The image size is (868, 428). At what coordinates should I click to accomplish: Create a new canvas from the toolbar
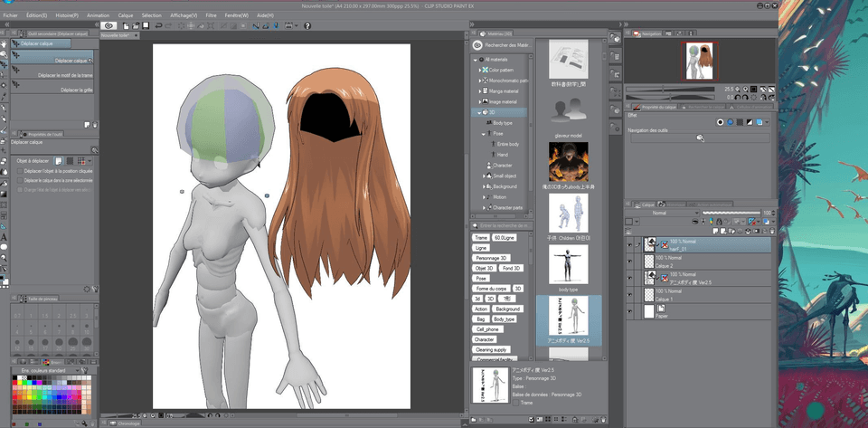click(x=127, y=25)
